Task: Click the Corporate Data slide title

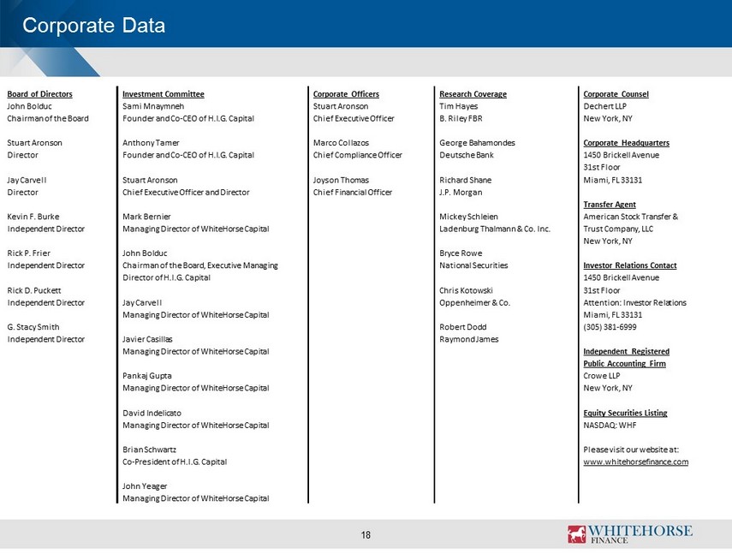Action: click(x=94, y=25)
